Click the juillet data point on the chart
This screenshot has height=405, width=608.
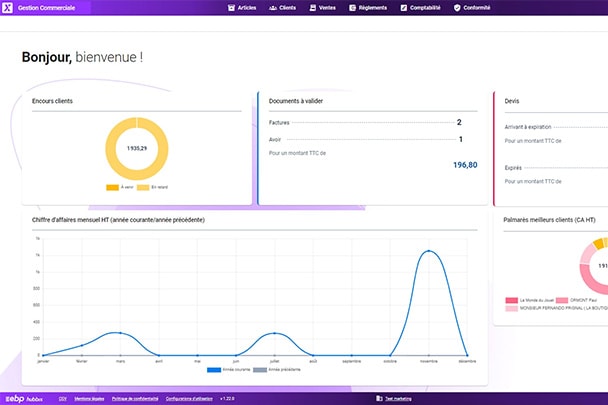(275, 333)
